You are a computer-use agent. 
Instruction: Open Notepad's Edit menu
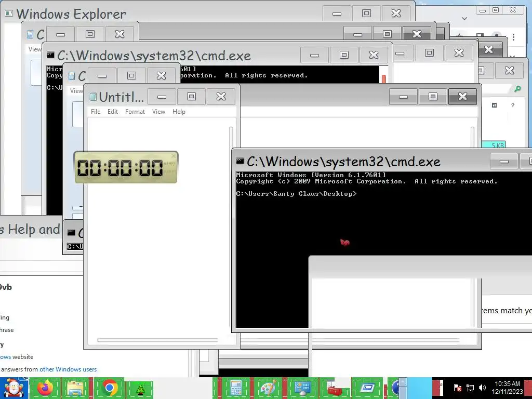tap(113, 112)
